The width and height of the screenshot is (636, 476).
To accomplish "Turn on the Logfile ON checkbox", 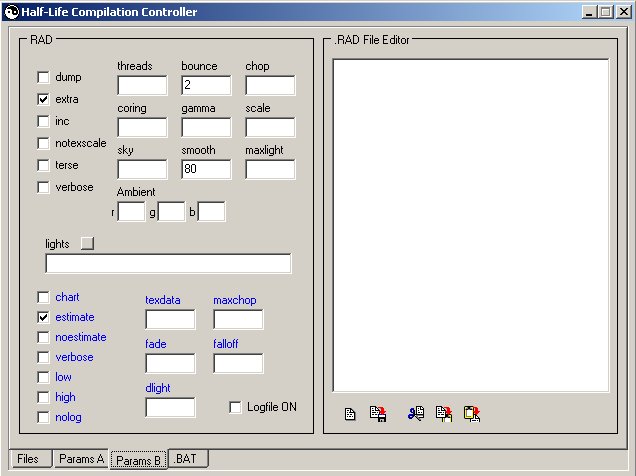I will tap(235, 407).
